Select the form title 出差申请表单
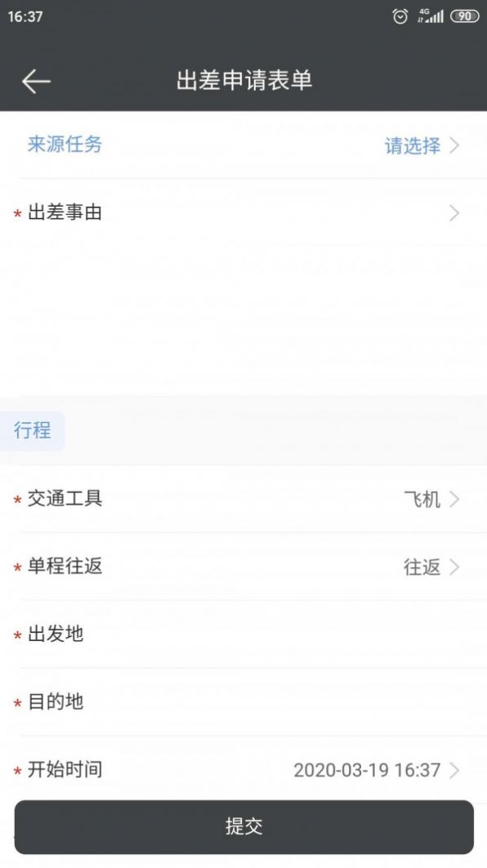 243,81
